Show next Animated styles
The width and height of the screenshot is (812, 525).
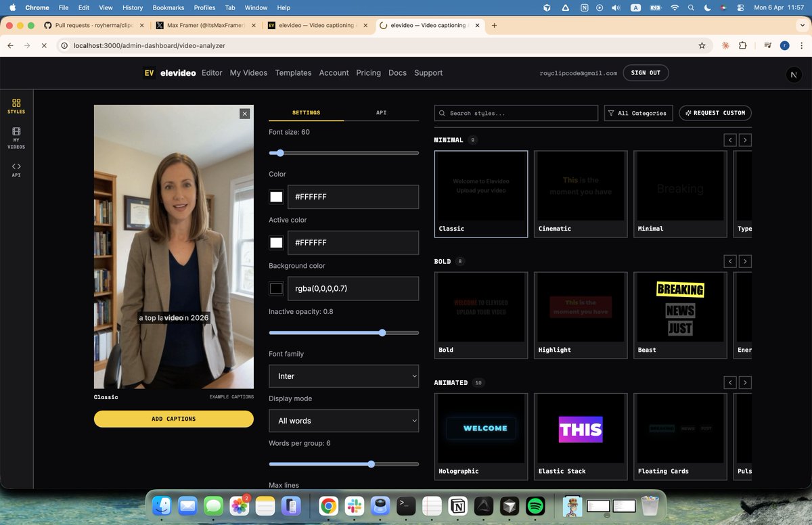pos(745,383)
